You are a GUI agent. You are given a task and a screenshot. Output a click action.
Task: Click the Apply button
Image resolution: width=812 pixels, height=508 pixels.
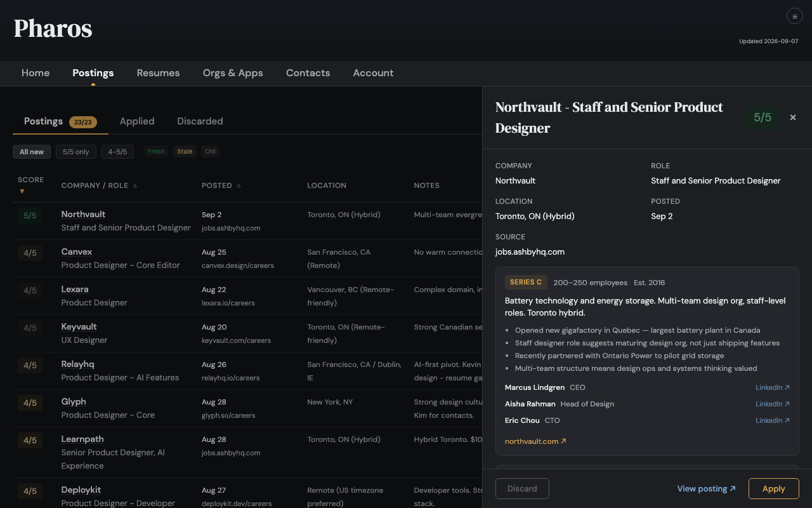(773, 489)
